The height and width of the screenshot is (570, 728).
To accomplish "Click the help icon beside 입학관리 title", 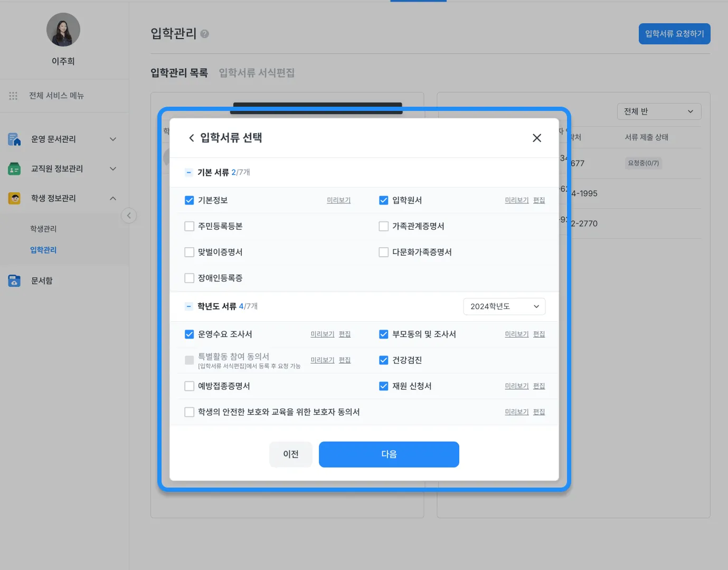I will click(205, 34).
